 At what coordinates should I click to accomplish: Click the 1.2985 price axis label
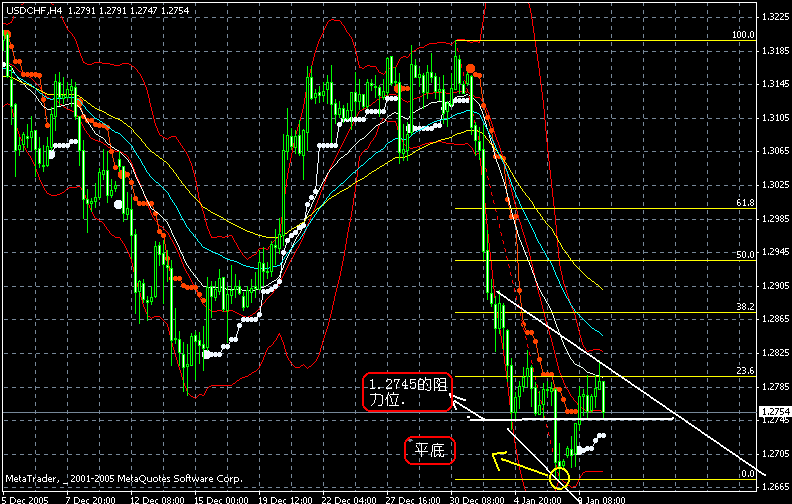tap(775, 219)
